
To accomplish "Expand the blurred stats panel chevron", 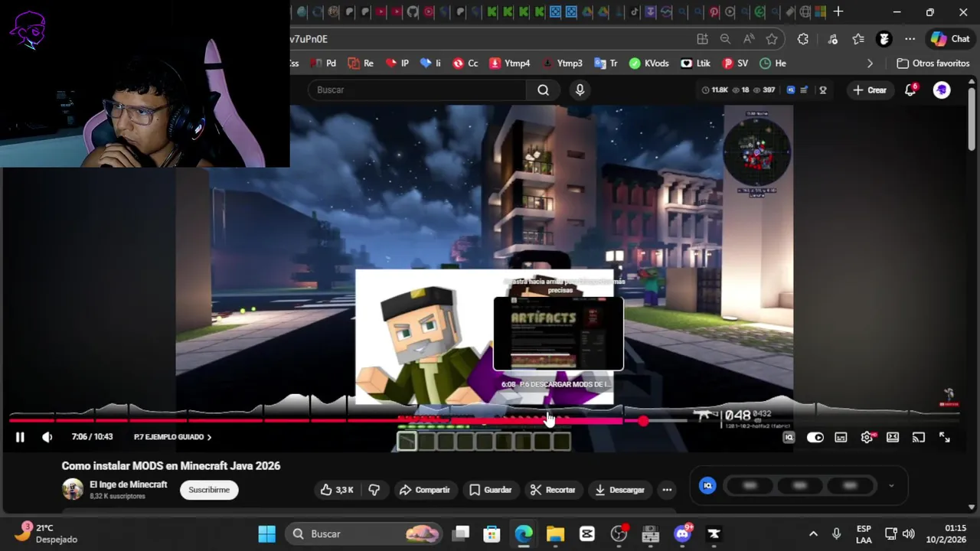I will pyautogui.click(x=890, y=485).
